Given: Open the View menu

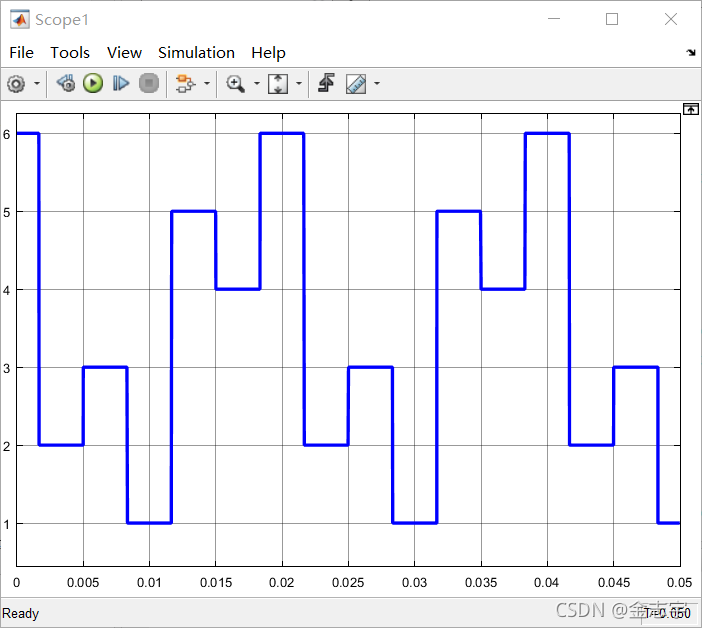Looking at the screenshot, I should tap(124, 53).
